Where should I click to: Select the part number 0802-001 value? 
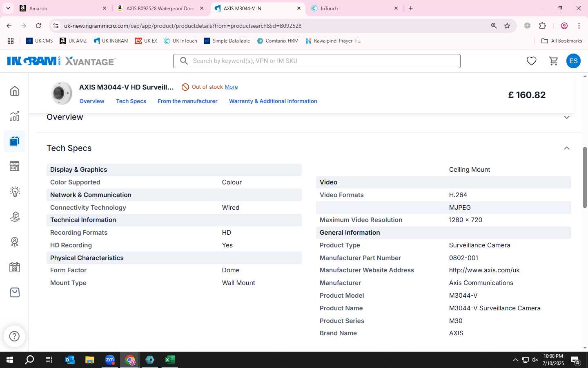click(463, 258)
